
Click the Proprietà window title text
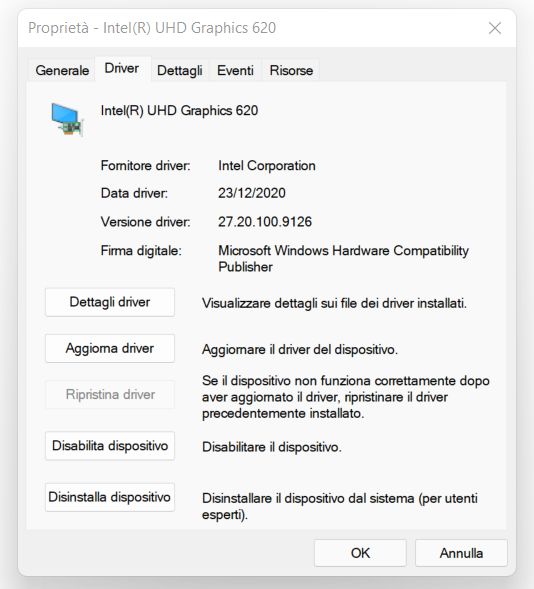pyautogui.click(x=152, y=28)
